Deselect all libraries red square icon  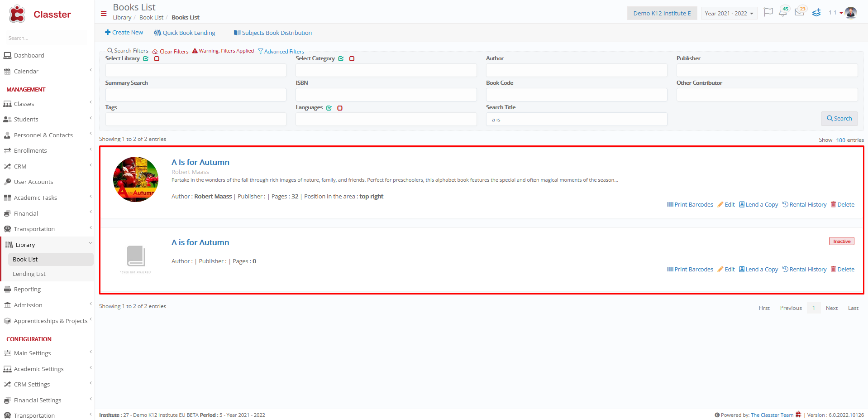157,58
